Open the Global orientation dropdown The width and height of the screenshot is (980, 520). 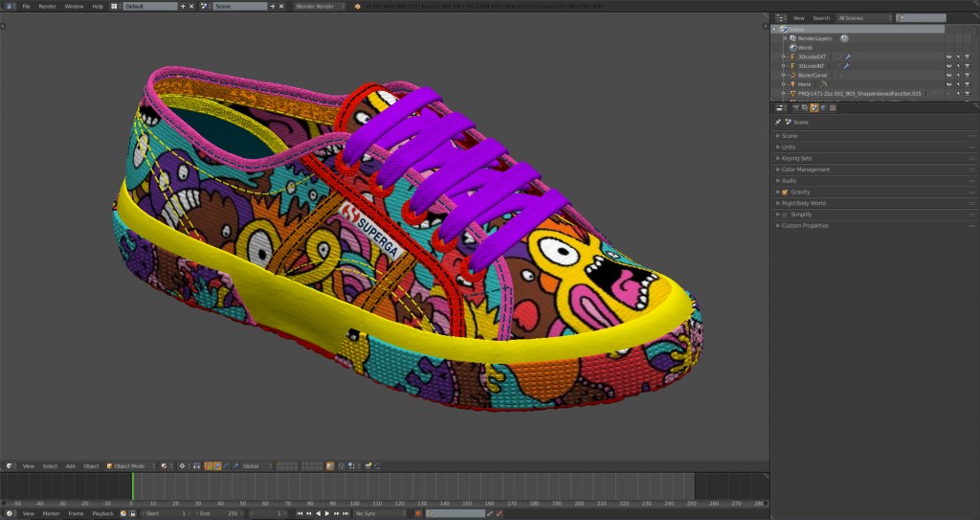click(x=257, y=466)
